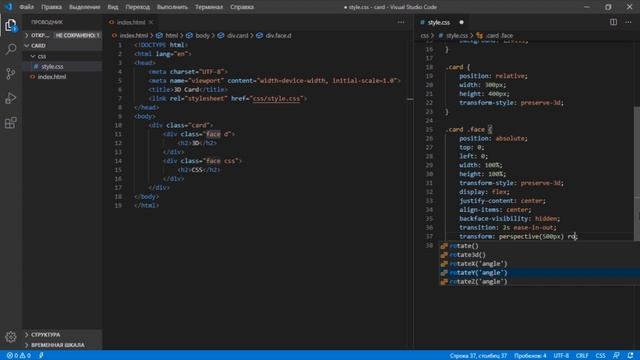Change indentation spaces setting in status bar

click(x=530, y=356)
